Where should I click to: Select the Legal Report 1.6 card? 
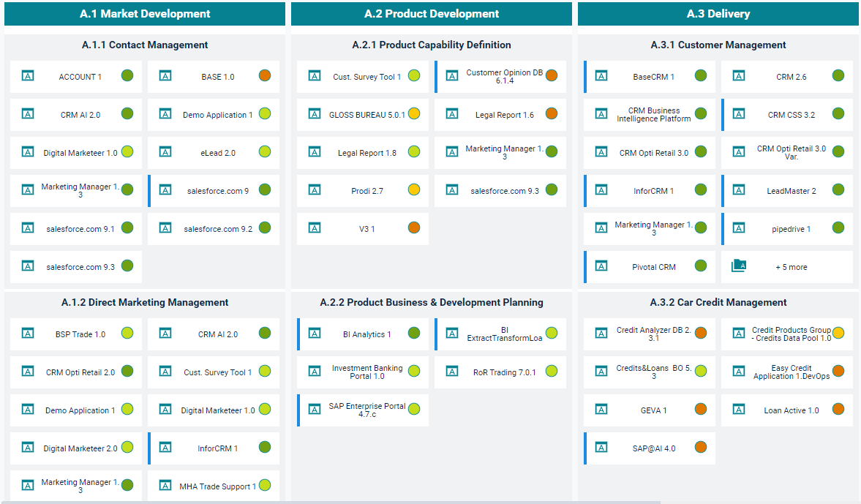(504, 115)
